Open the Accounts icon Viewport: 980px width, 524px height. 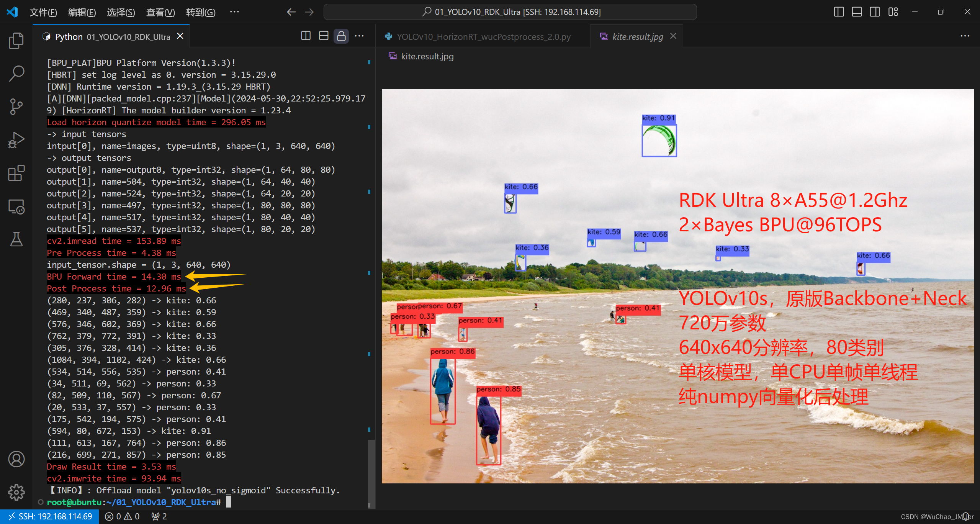click(16, 459)
